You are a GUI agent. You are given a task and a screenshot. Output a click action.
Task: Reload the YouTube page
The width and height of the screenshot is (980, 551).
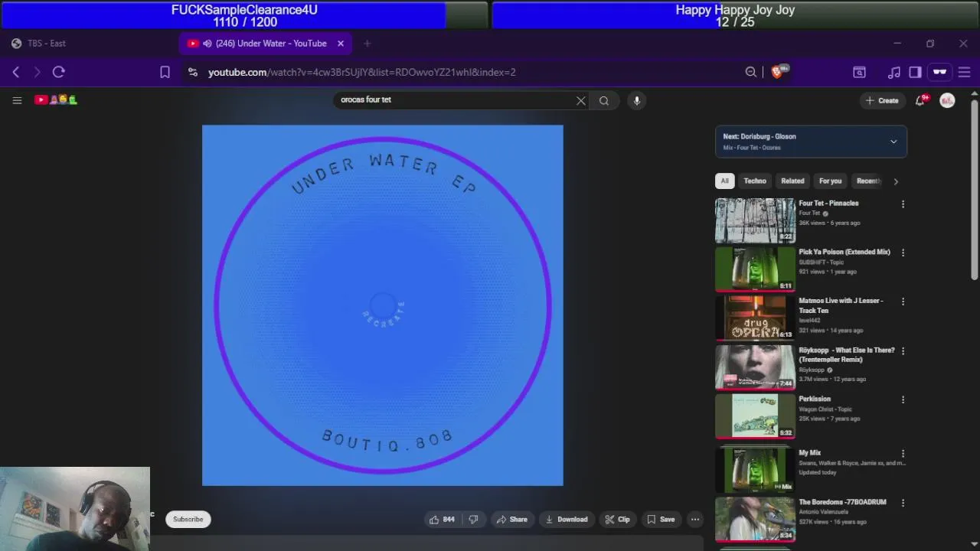[59, 72]
